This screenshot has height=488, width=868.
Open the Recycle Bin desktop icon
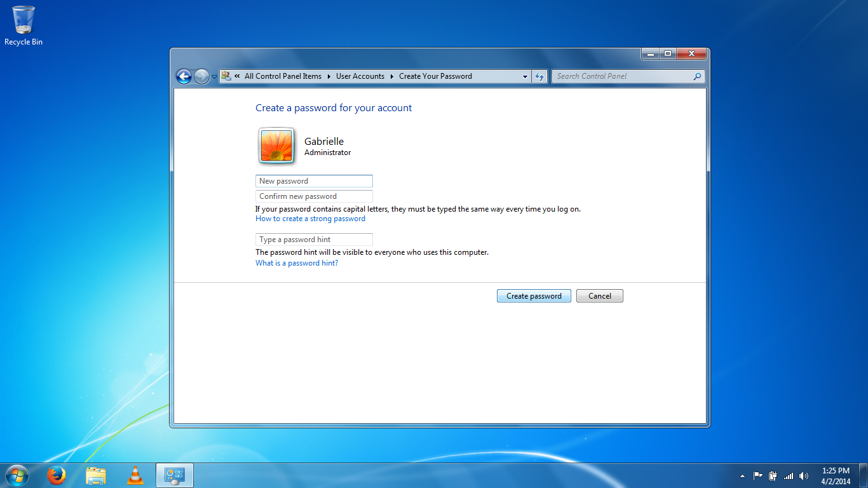point(24,25)
